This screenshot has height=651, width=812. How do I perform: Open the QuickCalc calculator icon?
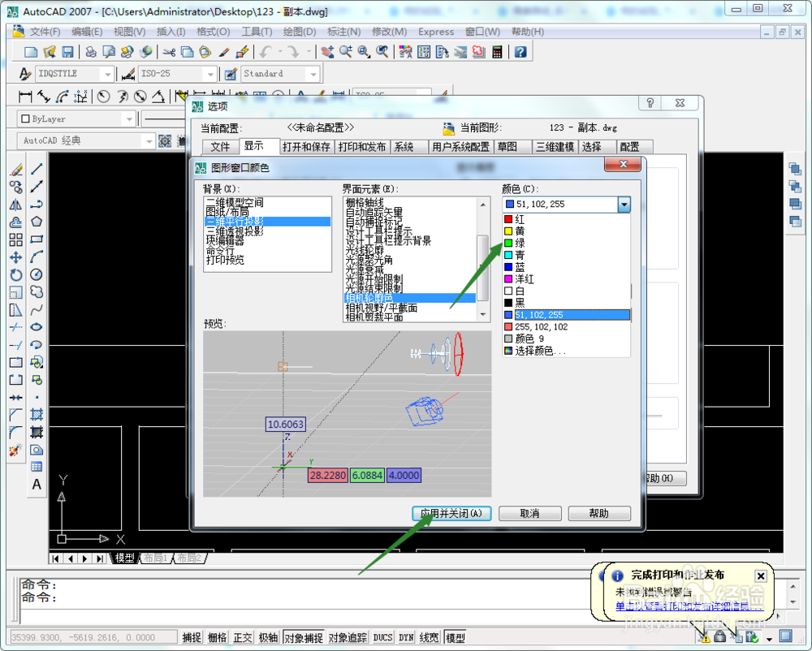pos(497,52)
